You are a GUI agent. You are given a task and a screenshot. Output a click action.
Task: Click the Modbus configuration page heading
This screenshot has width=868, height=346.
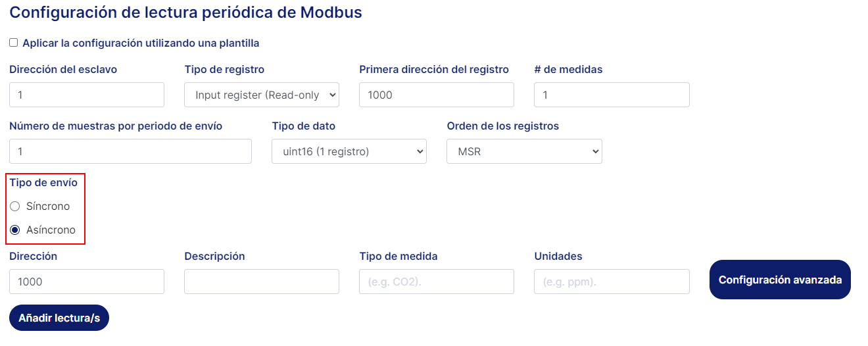coord(185,12)
